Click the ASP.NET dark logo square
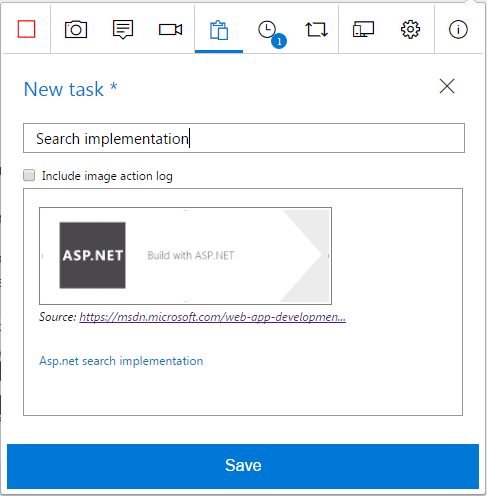487x496 pixels. pos(92,255)
